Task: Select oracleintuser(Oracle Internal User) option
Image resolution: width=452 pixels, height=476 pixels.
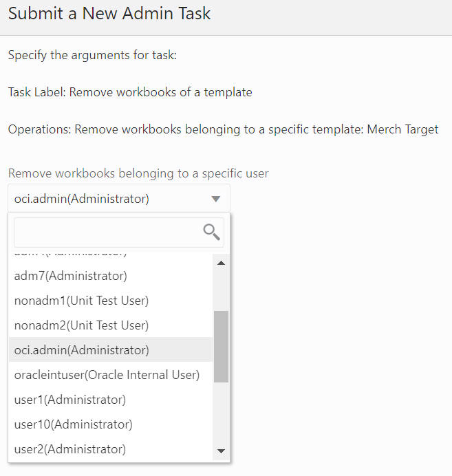Action: 111,375
